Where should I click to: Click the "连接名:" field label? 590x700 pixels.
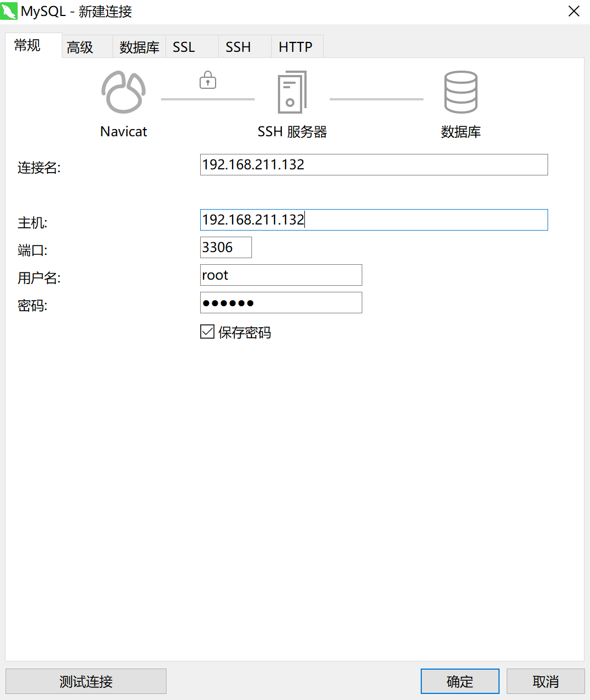pos(39,168)
